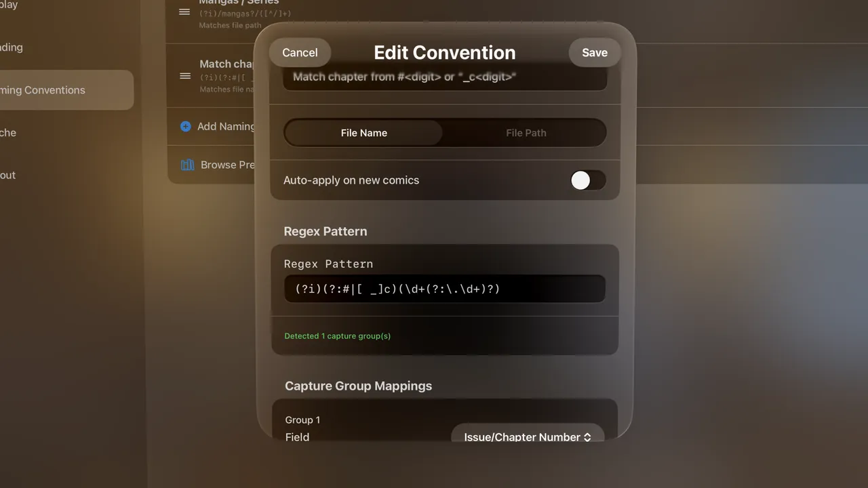Cancel editing the convention
Viewport: 868px width, 488px height.
300,53
